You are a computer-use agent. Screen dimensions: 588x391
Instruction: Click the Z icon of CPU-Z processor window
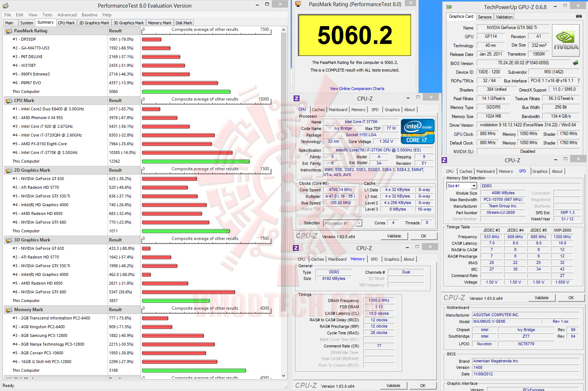pyautogui.click(x=297, y=98)
